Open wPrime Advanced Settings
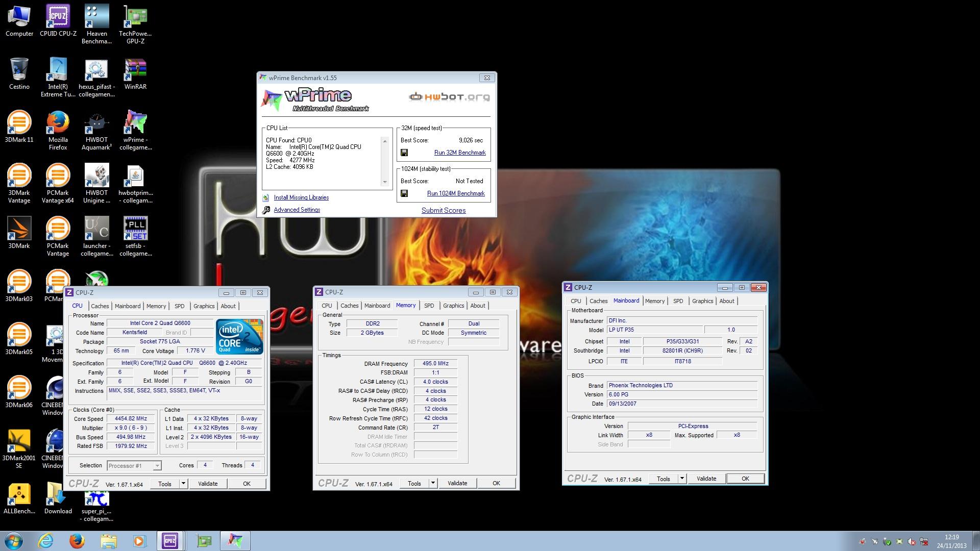 coord(297,210)
